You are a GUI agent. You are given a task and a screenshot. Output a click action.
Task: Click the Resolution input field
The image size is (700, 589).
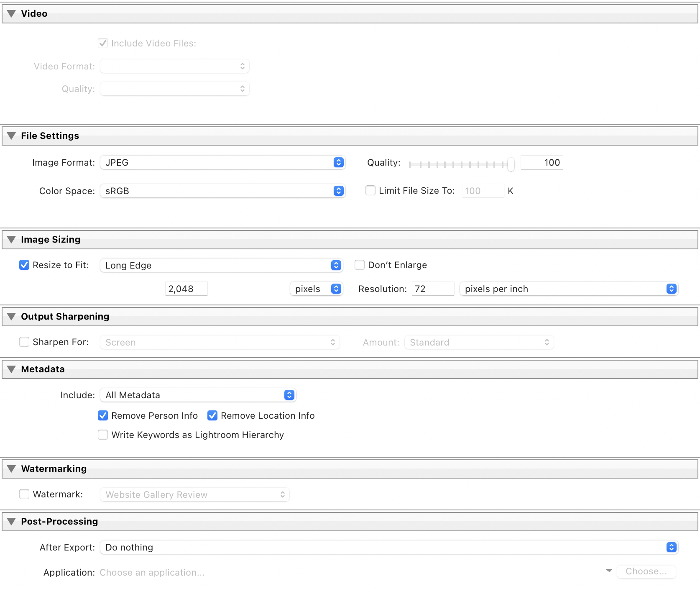click(x=432, y=289)
